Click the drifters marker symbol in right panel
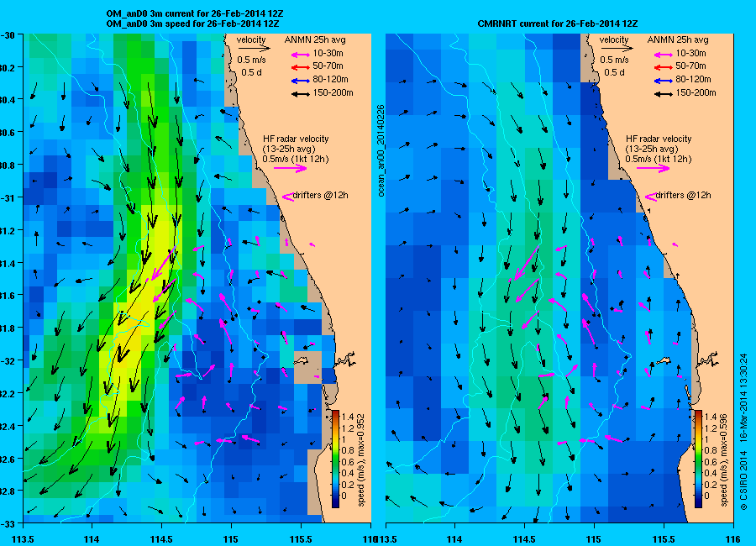Screen dimensions: 756x546 pos(650,197)
